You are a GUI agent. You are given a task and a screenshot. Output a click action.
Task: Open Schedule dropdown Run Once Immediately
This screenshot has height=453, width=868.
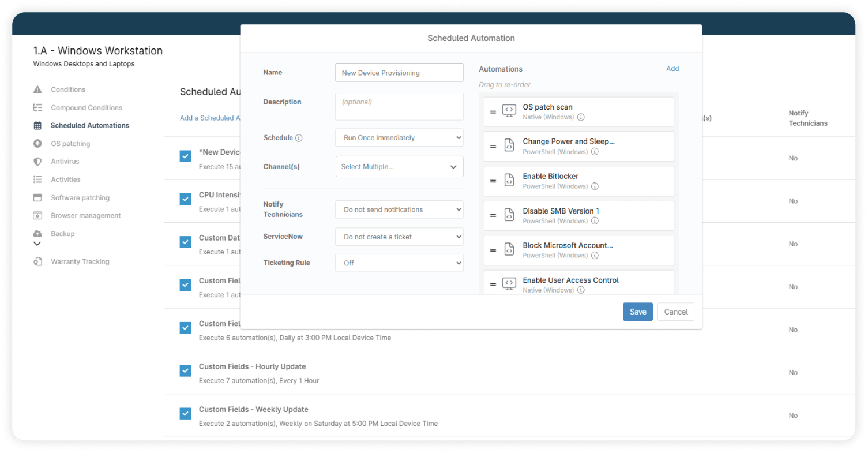[x=399, y=138]
